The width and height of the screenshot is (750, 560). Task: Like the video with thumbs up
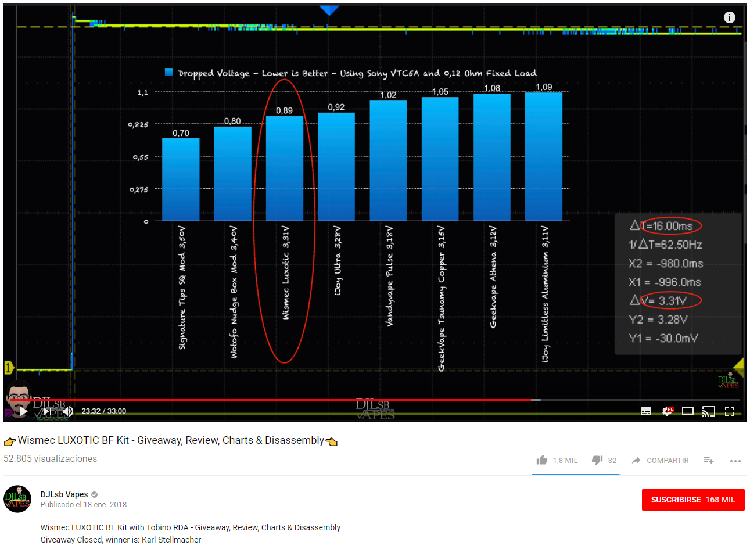[542, 460]
